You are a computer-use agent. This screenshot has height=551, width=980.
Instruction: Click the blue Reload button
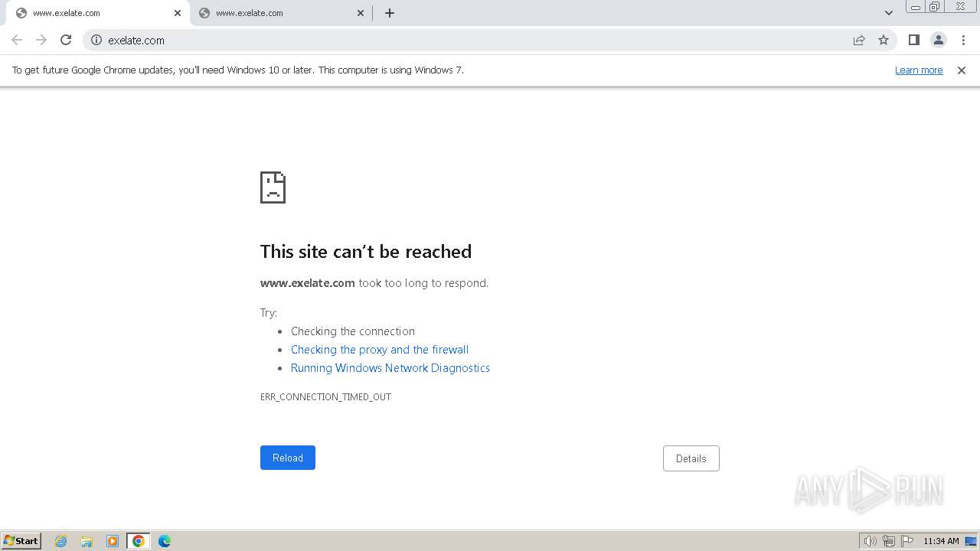click(x=288, y=458)
